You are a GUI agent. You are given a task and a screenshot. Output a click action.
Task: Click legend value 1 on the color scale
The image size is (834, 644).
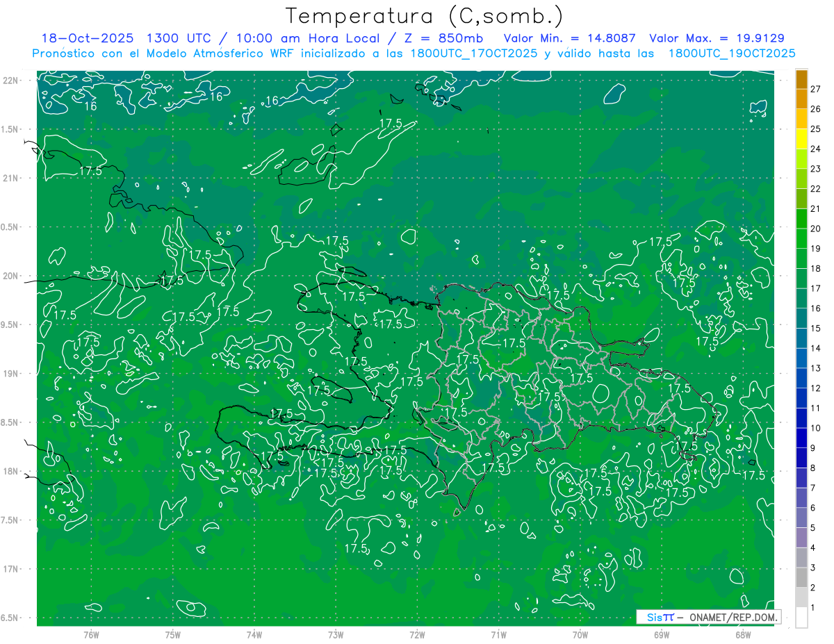click(x=813, y=608)
